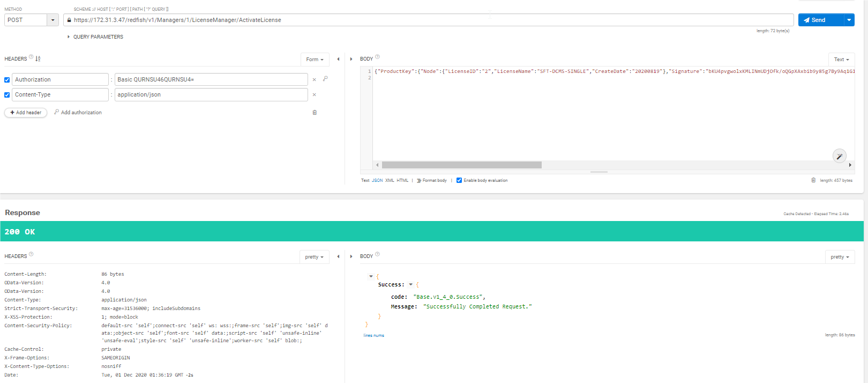Remove the Authorization header row
868x383 pixels.
[x=314, y=80]
